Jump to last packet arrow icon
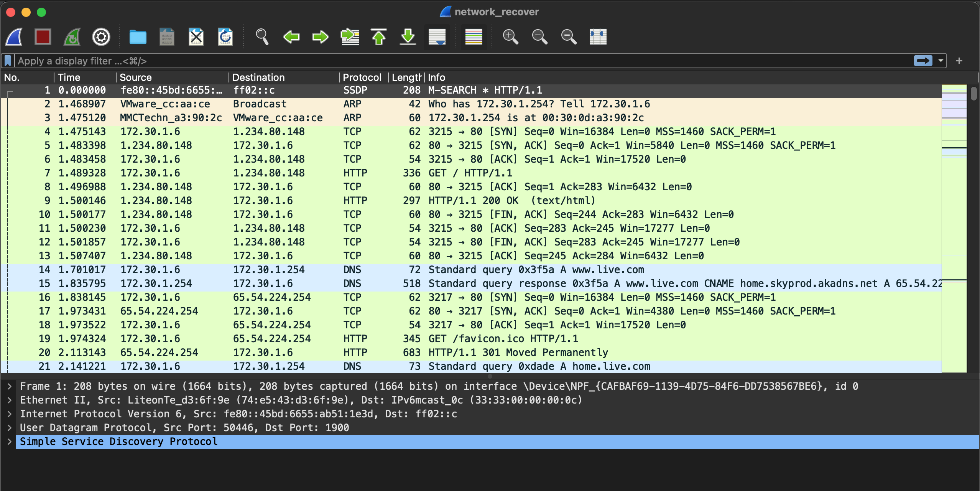The width and height of the screenshot is (980, 491). [408, 37]
